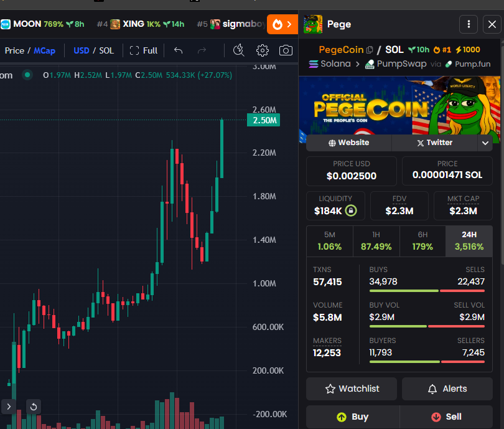Screen dimensions: 504x429
Task: Select MCap display mode
Action: tap(44, 51)
